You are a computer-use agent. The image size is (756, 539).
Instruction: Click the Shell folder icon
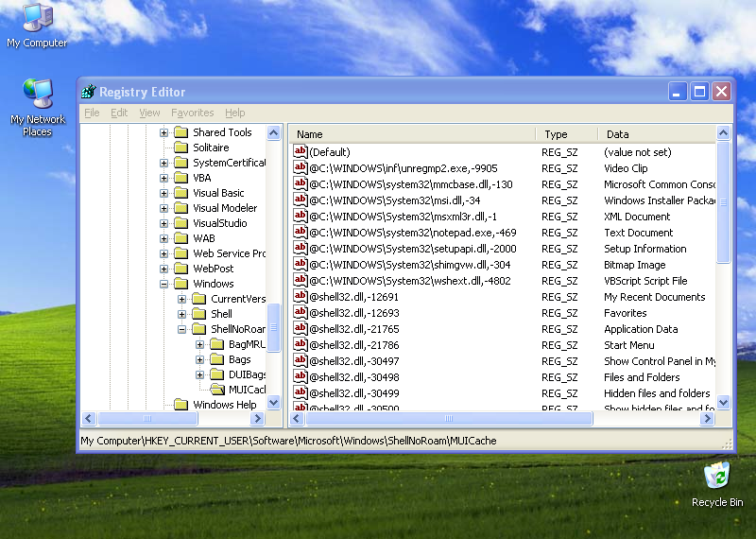(199, 314)
